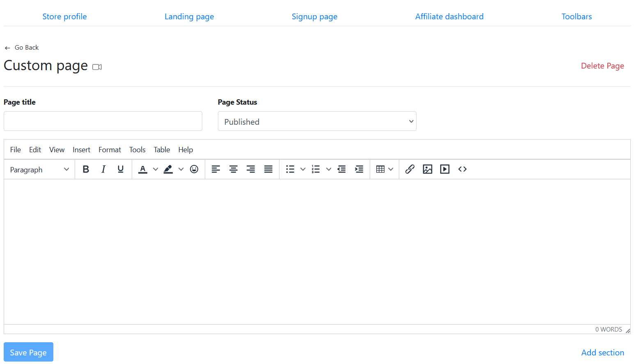This screenshot has height=364, width=634.
Task: Apply the background highlight color
Action: (x=168, y=169)
